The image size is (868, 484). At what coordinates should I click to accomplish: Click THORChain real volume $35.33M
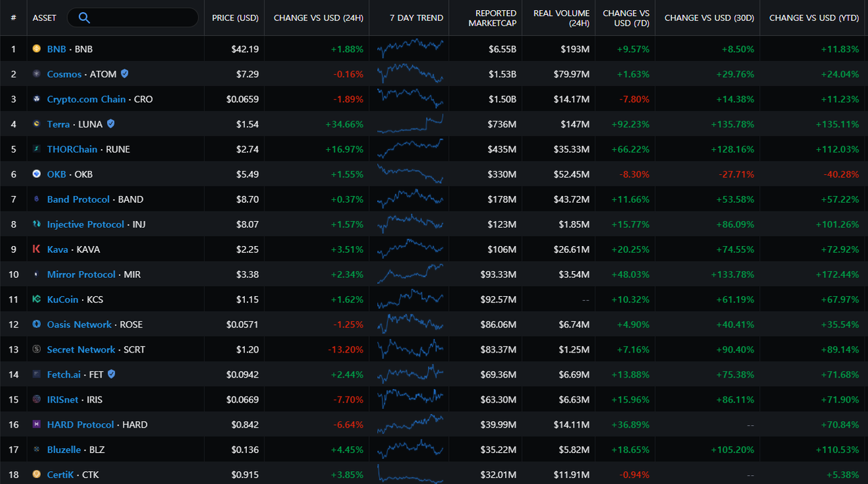pyautogui.click(x=571, y=149)
